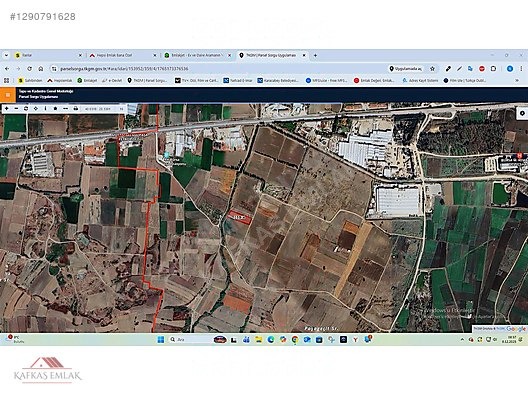Open the Windows Start menu
Image resolution: width=528 pixels, height=396 pixels.
coord(161,339)
